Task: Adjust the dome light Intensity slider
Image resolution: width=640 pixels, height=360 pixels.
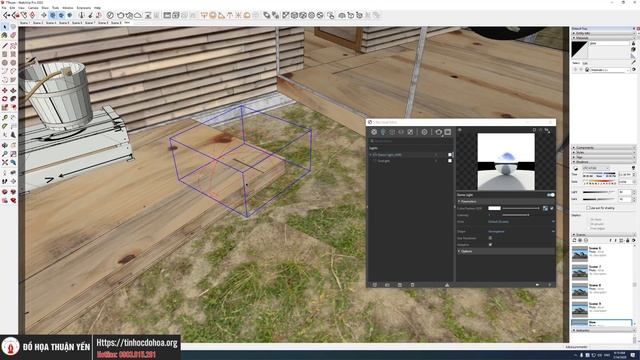Action: 516,215
